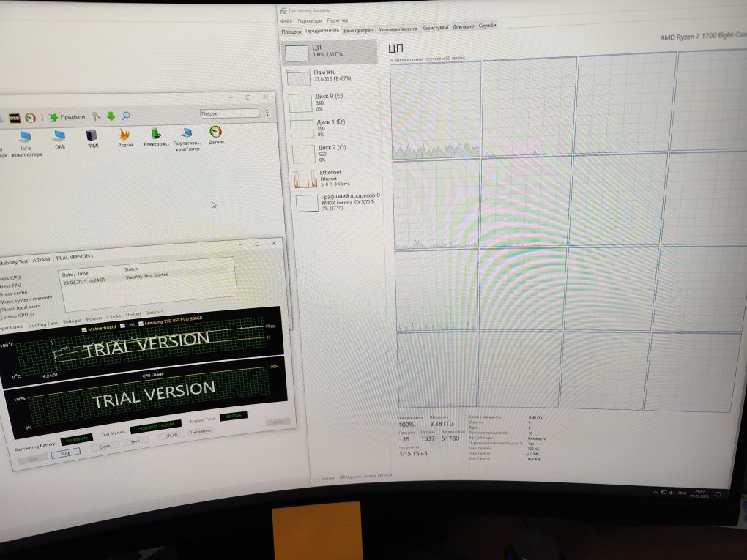747x560 pixels.
Task: Toggle the Stress local disks option
Action: [x=20, y=307]
